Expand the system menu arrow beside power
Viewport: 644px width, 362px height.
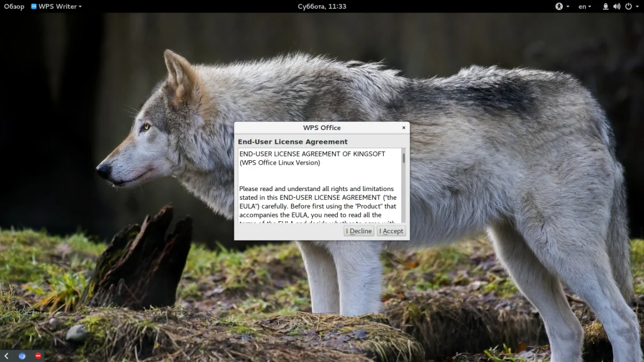[x=637, y=6]
